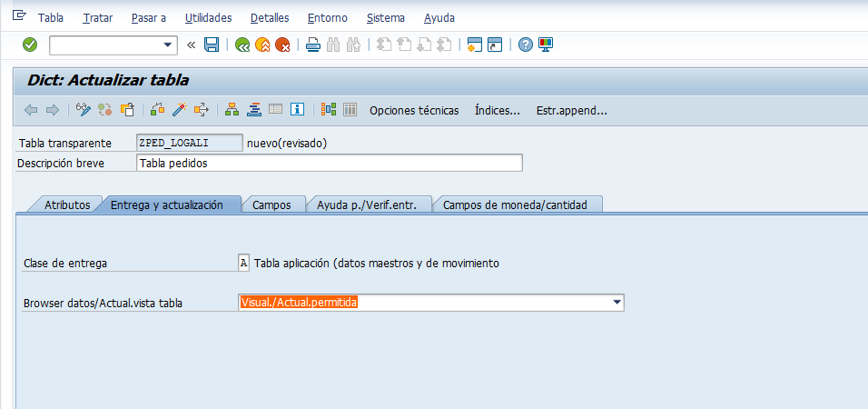Open the Estr.append... button
868x409 pixels.
(572, 110)
